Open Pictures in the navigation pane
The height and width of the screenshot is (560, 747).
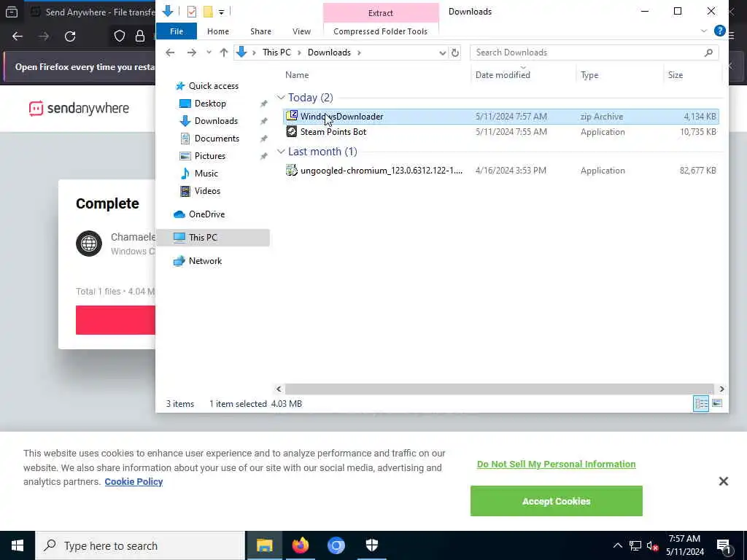coord(209,156)
